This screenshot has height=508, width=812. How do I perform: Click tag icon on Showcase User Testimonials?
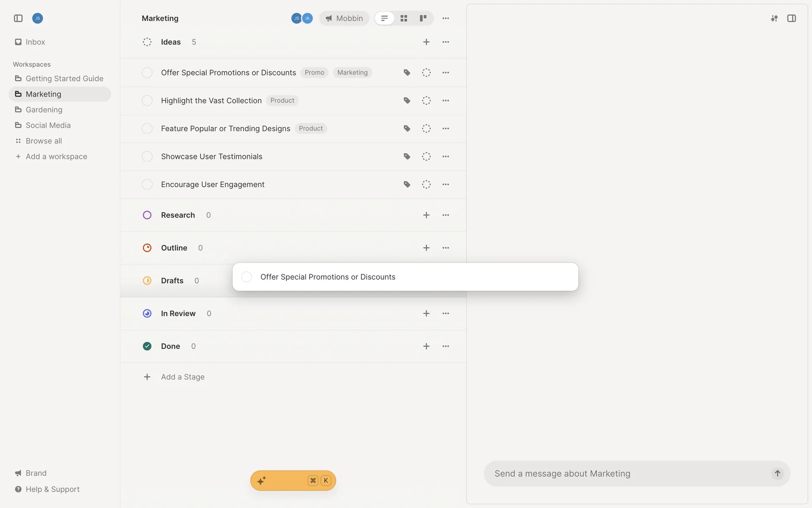click(407, 157)
